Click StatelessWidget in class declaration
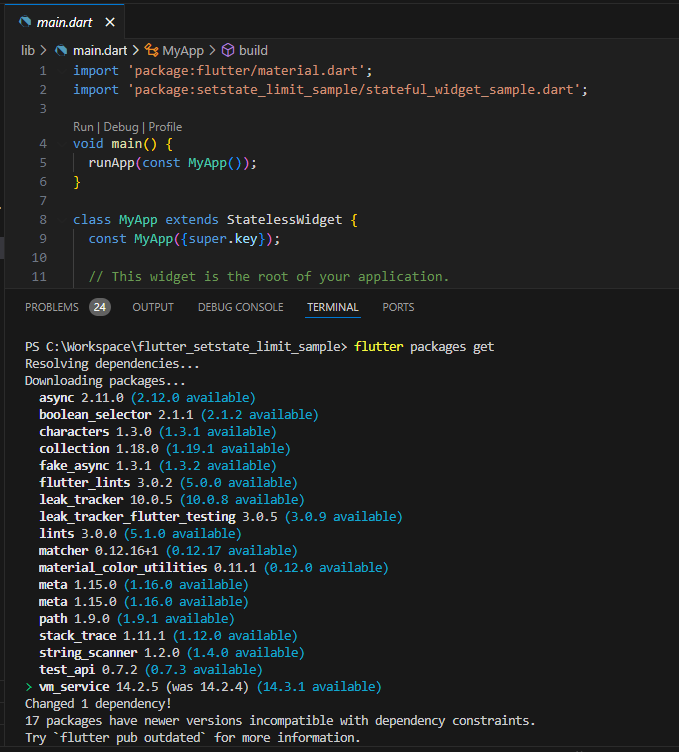Image resolution: width=679 pixels, height=752 pixels. [x=284, y=220]
